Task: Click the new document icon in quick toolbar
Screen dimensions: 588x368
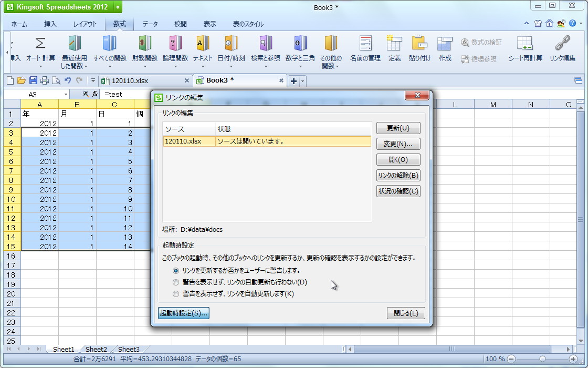Action: 10,80
